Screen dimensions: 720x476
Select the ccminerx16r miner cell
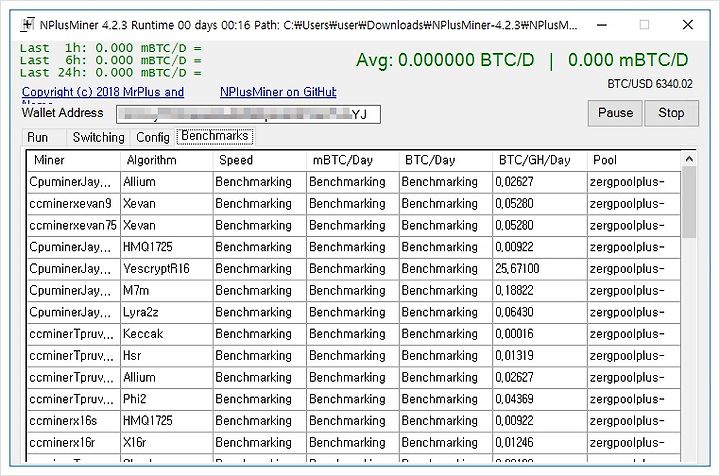coord(73,442)
